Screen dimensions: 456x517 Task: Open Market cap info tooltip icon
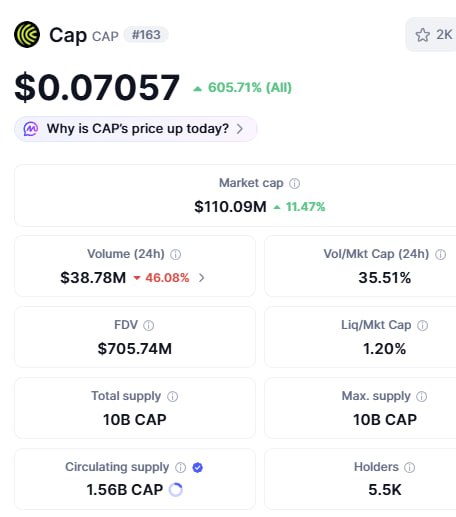pyautogui.click(x=294, y=183)
